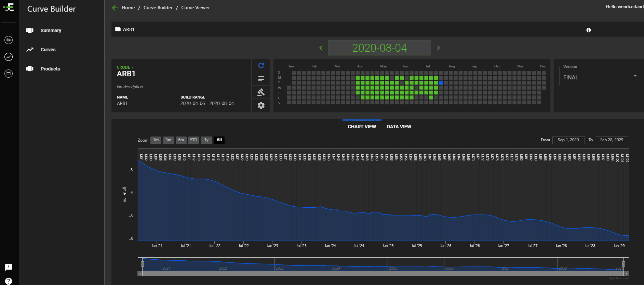Image resolution: width=644 pixels, height=285 pixels.
Task: Open curve settings gear icon
Action: pos(261,105)
